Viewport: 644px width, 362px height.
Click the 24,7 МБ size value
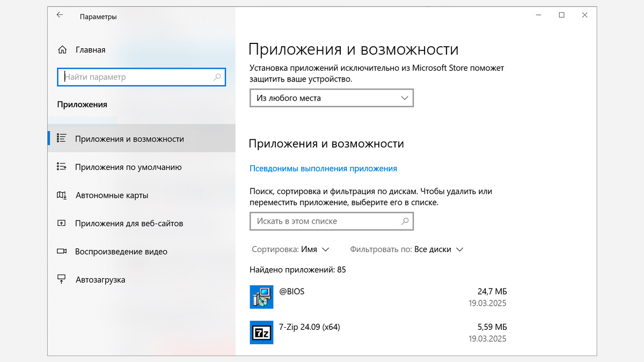[x=492, y=291]
